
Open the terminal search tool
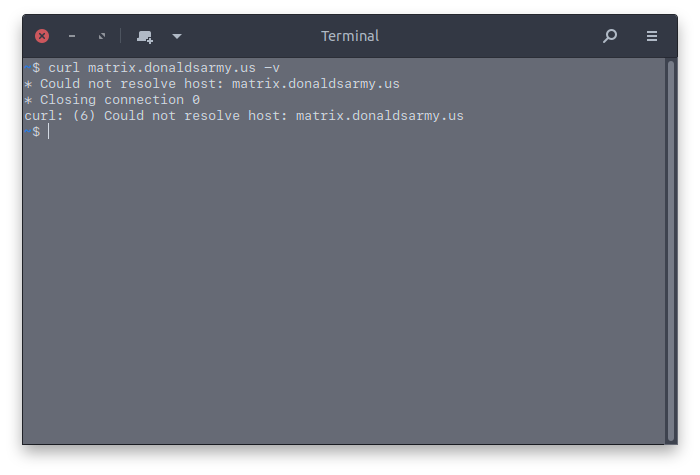(x=610, y=36)
